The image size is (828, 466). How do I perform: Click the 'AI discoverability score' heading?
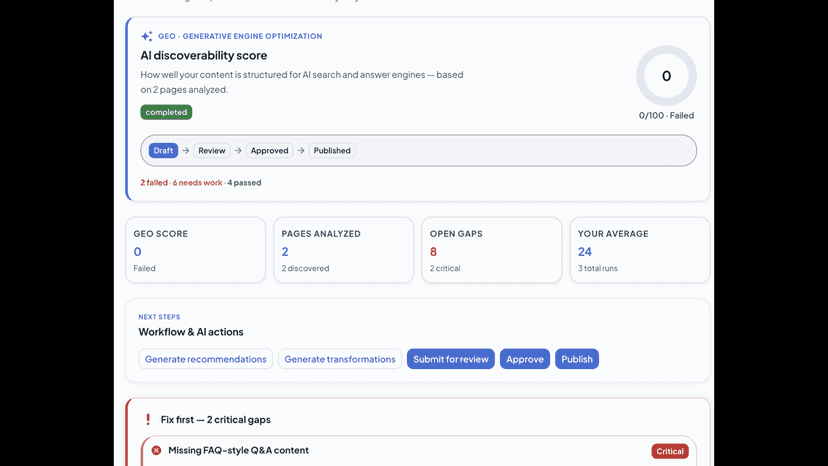click(x=204, y=55)
